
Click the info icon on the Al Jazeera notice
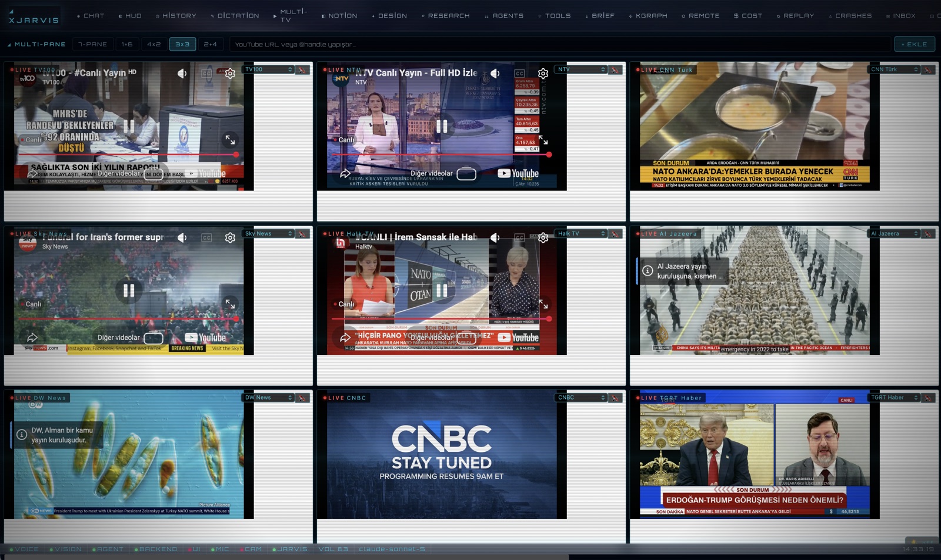pyautogui.click(x=648, y=270)
